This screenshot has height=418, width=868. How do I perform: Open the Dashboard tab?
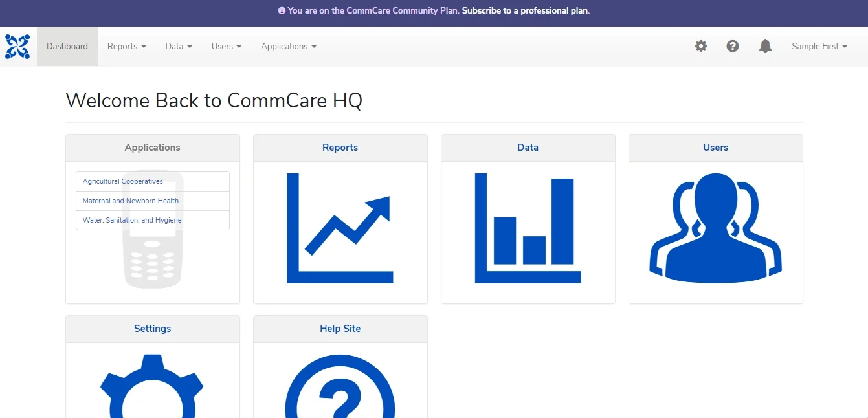point(67,47)
